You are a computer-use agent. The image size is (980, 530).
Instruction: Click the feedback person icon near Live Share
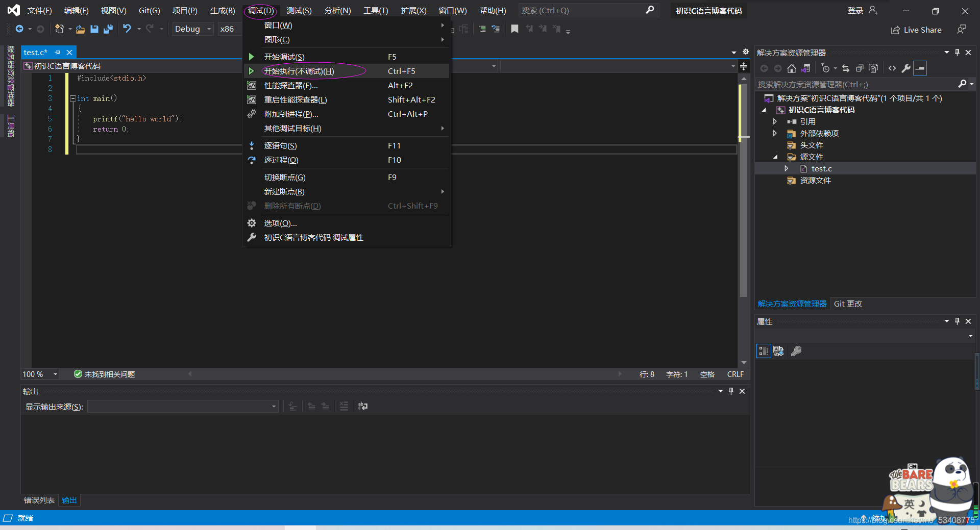962,30
